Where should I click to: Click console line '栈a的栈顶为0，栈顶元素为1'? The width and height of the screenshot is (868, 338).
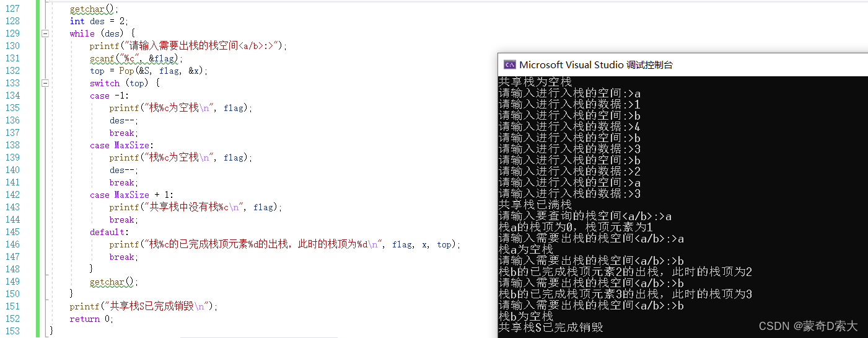pos(576,227)
